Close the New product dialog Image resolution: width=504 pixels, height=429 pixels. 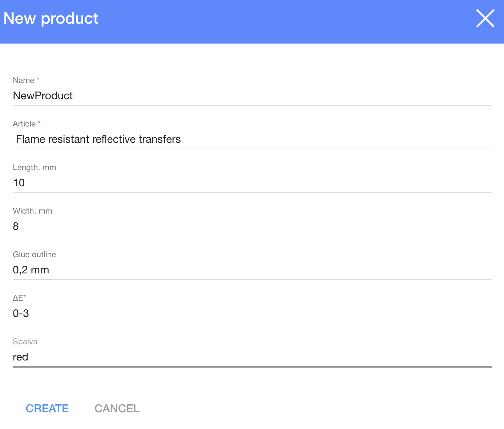pyautogui.click(x=485, y=18)
